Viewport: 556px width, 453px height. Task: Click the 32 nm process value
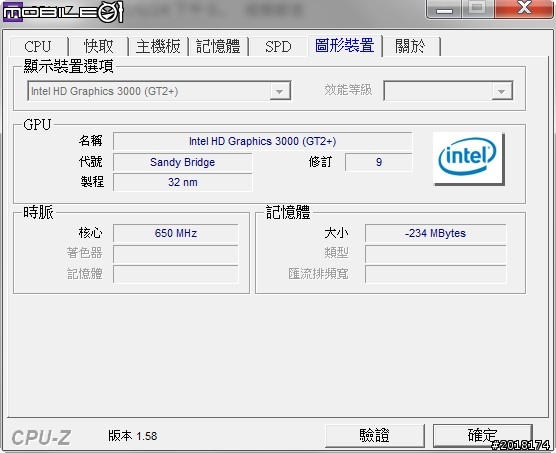[183, 182]
